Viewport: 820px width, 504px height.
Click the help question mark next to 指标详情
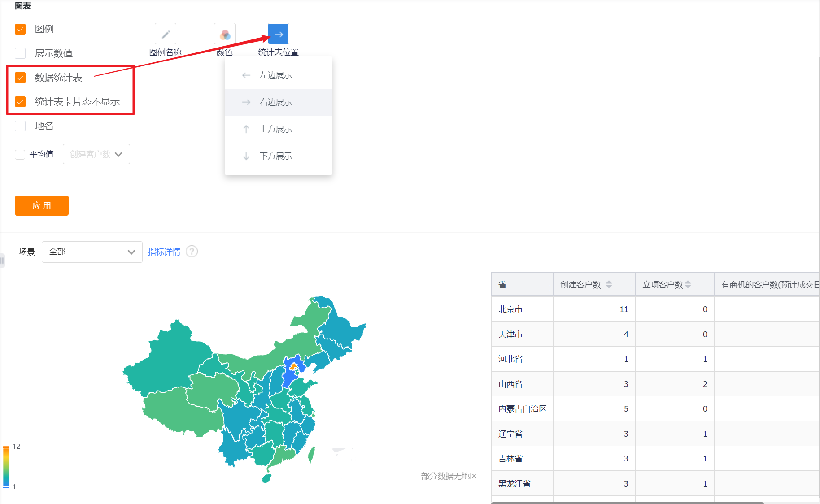coord(192,252)
